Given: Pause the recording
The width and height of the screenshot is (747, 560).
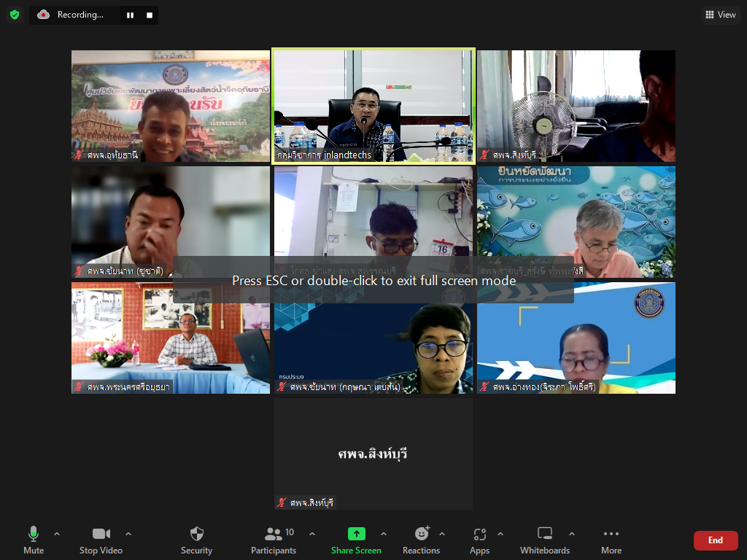Looking at the screenshot, I should pyautogui.click(x=130, y=15).
